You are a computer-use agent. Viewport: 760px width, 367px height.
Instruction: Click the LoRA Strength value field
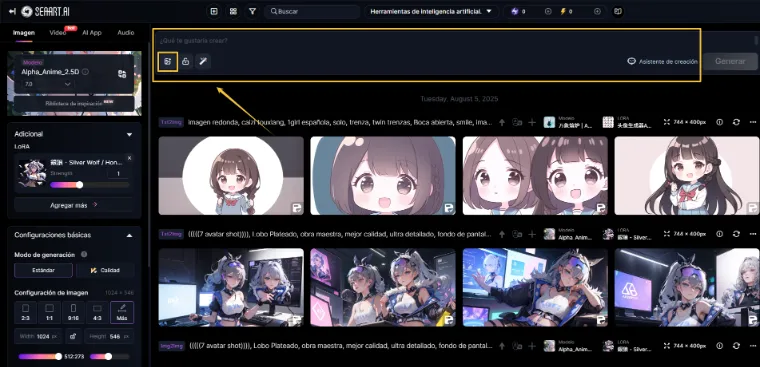[119, 174]
